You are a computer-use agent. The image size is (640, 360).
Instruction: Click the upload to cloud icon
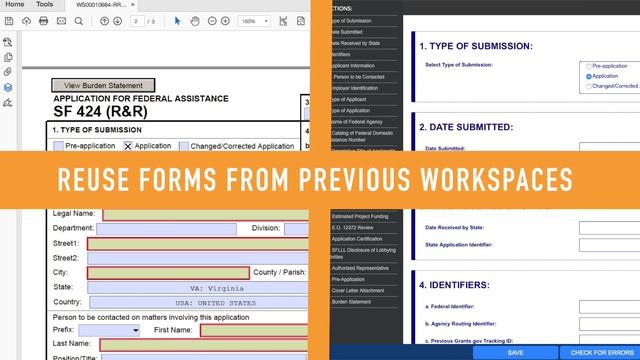pos(27,21)
